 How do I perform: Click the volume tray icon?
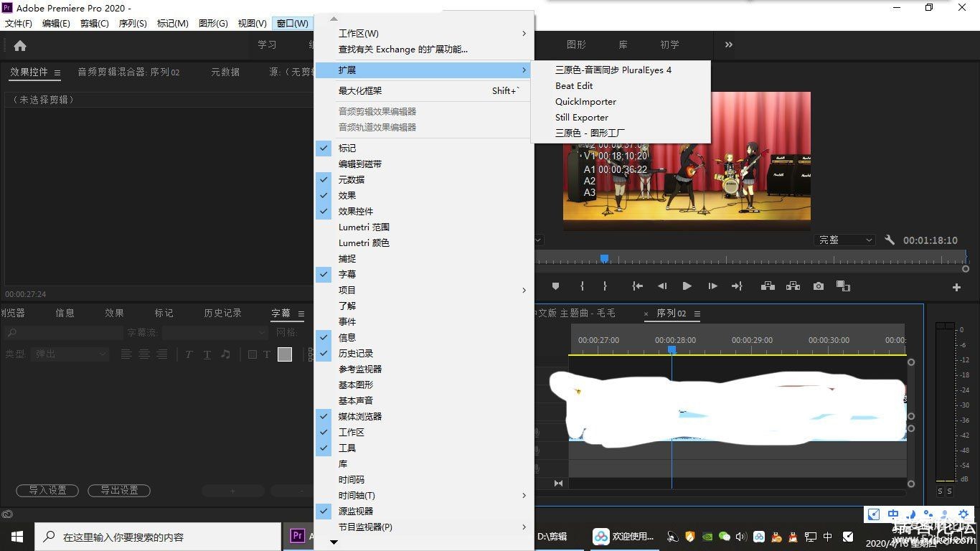(741, 536)
